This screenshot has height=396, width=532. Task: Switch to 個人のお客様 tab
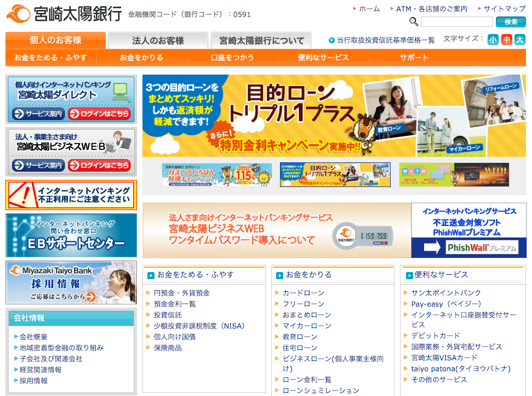pos(56,40)
